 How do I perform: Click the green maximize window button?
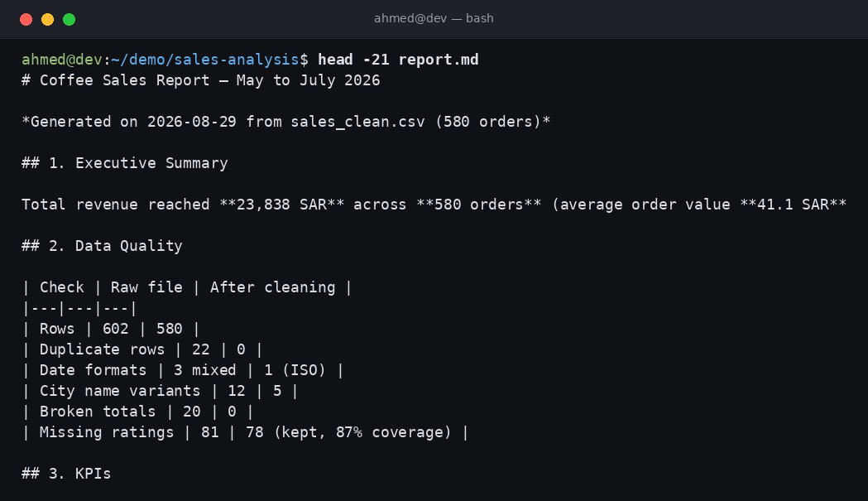point(70,19)
